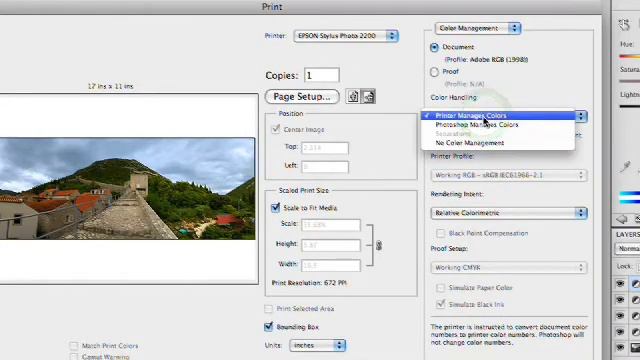Toggle Black Point Compensation checkbox

pos(440,233)
